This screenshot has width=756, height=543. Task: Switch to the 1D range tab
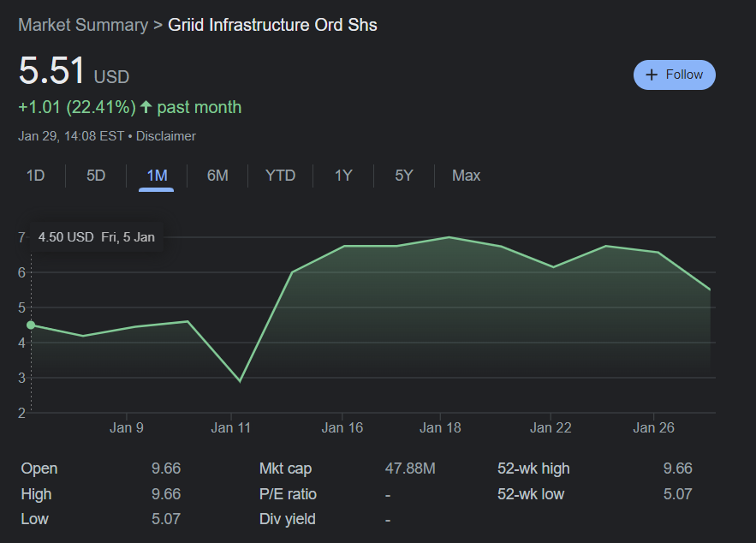[35, 176]
